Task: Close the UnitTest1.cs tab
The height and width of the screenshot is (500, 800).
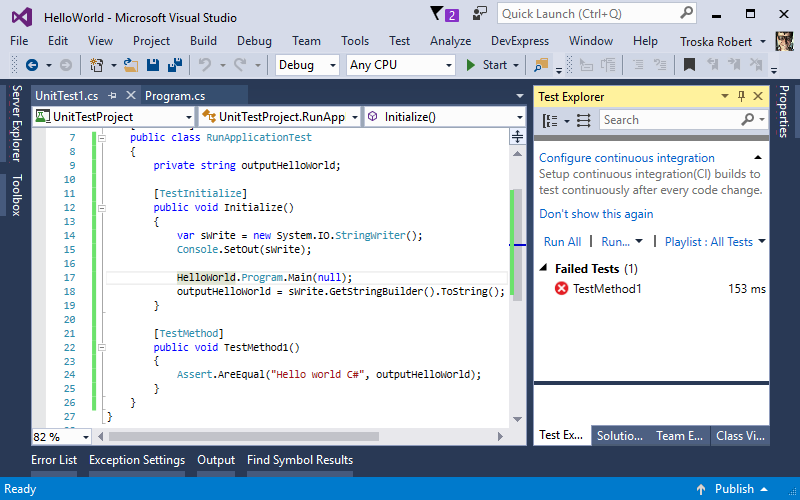Action: pyautogui.click(x=131, y=95)
